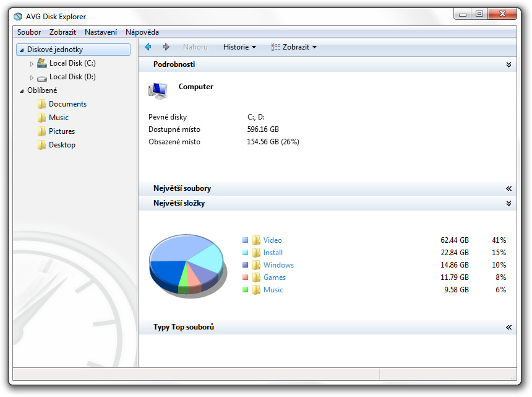Click the Local Disk (D:) drive icon
This screenshot has width=532, height=397.
point(41,78)
